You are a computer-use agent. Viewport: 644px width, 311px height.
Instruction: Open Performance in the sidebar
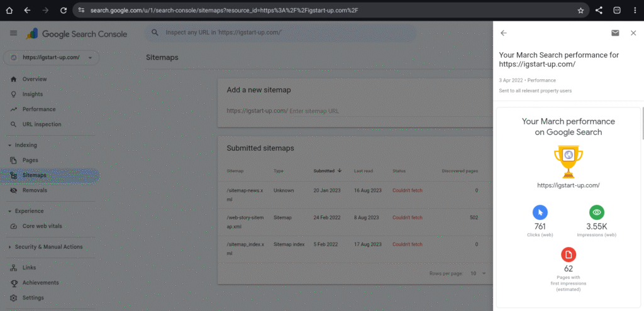38,109
